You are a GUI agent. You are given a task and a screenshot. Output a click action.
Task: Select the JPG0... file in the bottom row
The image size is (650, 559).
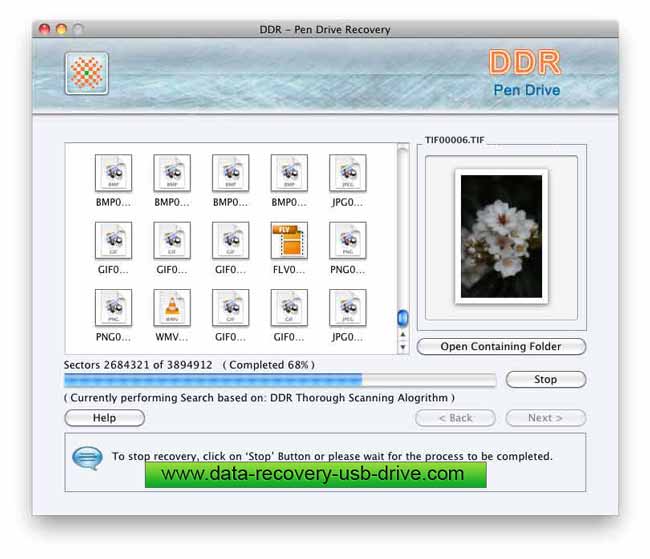pyautogui.click(x=347, y=308)
